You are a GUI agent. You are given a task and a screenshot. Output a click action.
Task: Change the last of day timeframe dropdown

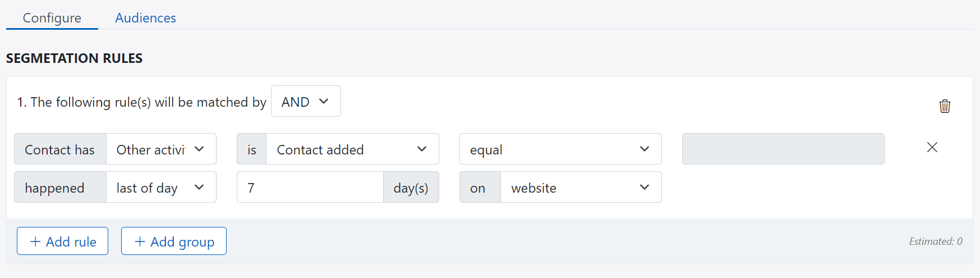click(161, 188)
